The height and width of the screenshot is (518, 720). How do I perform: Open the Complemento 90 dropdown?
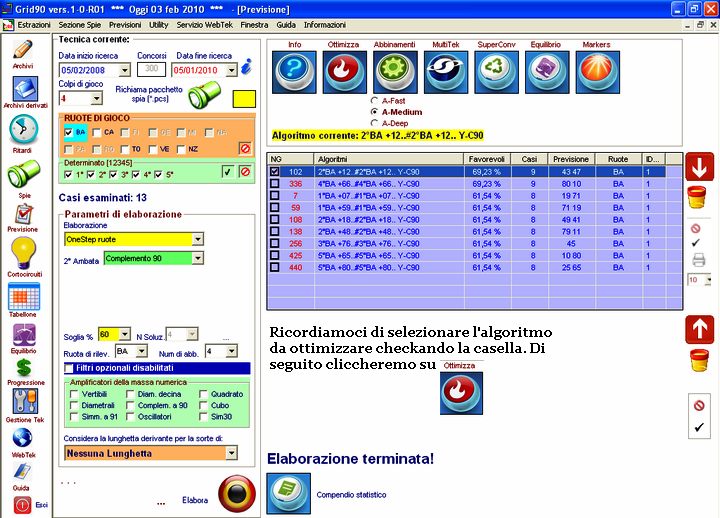tap(196, 258)
